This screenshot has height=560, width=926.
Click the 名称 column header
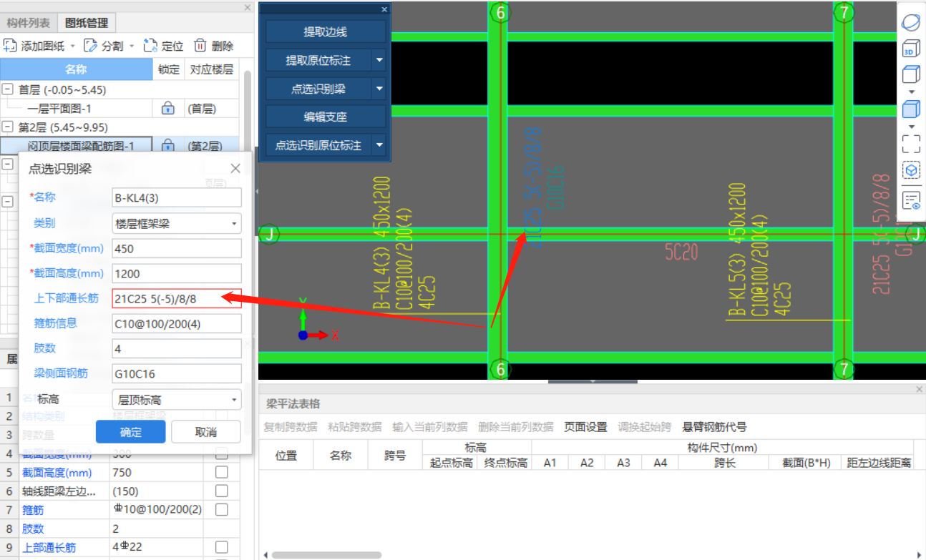[76, 69]
